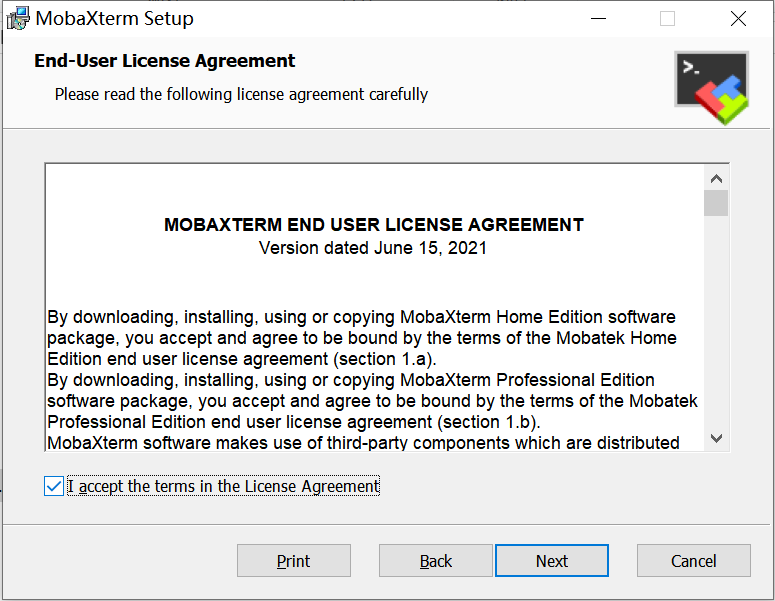Click 'MobaXterm Setup' window title text
Image resolution: width=775 pixels, height=601 pixels.
coord(115,19)
